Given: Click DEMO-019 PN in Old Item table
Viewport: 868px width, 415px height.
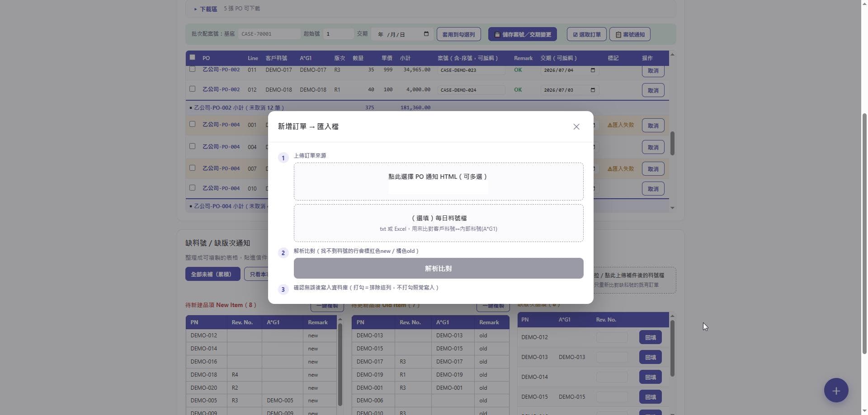Looking at the screenshot, I should point(370,375).
